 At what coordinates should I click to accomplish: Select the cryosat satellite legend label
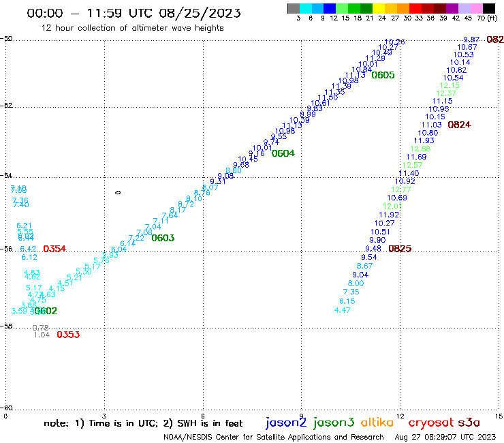click(430, 423)
